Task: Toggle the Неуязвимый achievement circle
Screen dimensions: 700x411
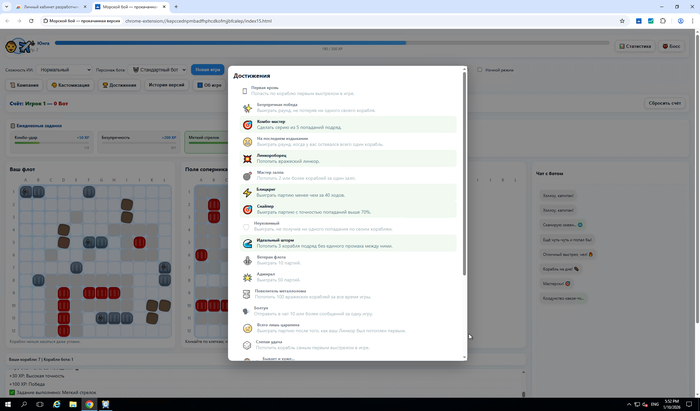Action: click(x=247, y=225)
